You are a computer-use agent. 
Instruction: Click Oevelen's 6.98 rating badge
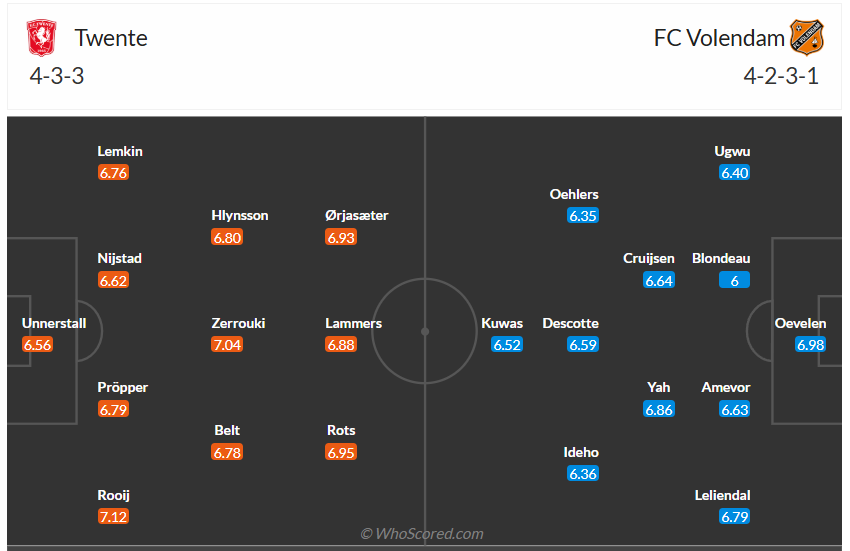coord(811,345)
